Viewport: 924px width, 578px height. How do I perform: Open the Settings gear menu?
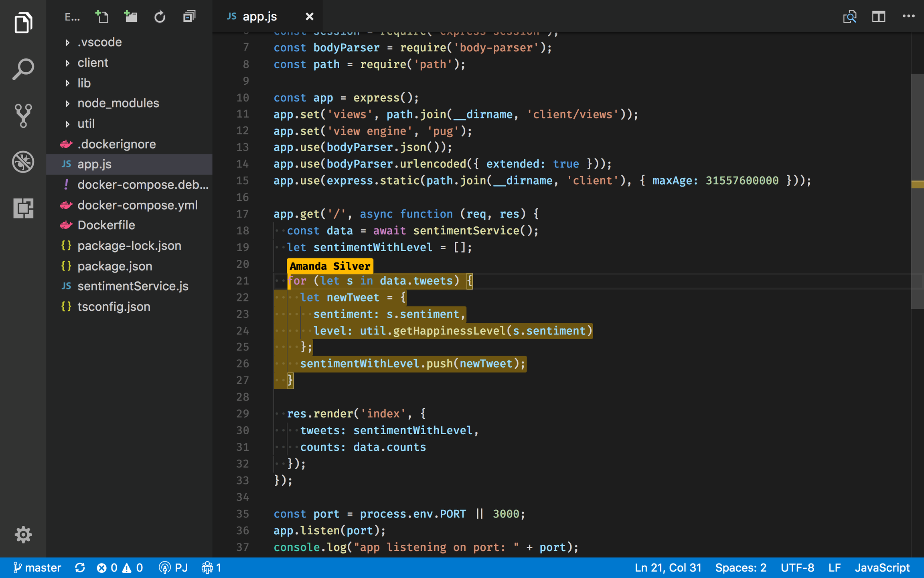[23, 535]
